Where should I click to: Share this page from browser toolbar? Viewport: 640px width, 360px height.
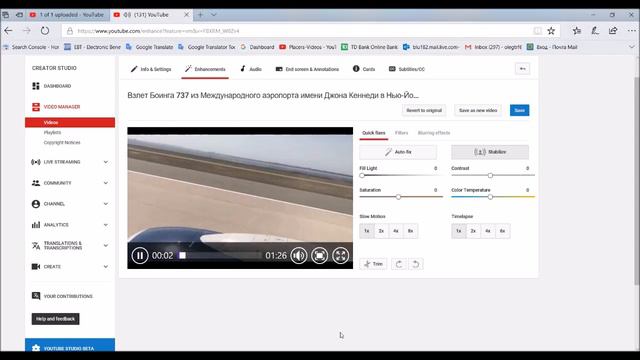613,31
